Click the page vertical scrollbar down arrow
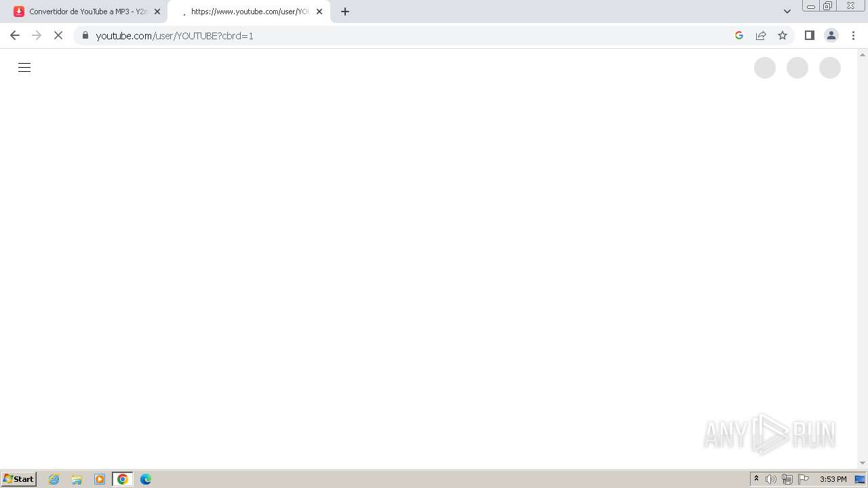This screenshot has width=868, height=488. point(863,464)
